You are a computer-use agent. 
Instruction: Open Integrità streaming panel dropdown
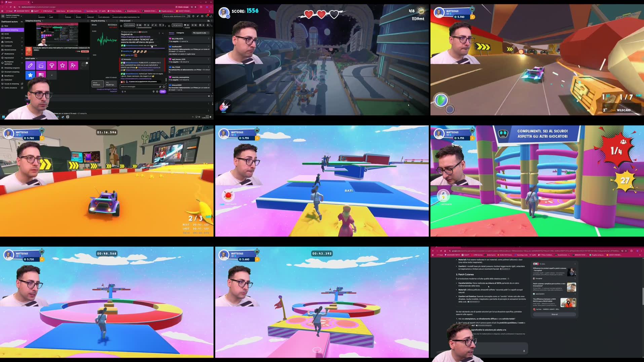(107, 21)
